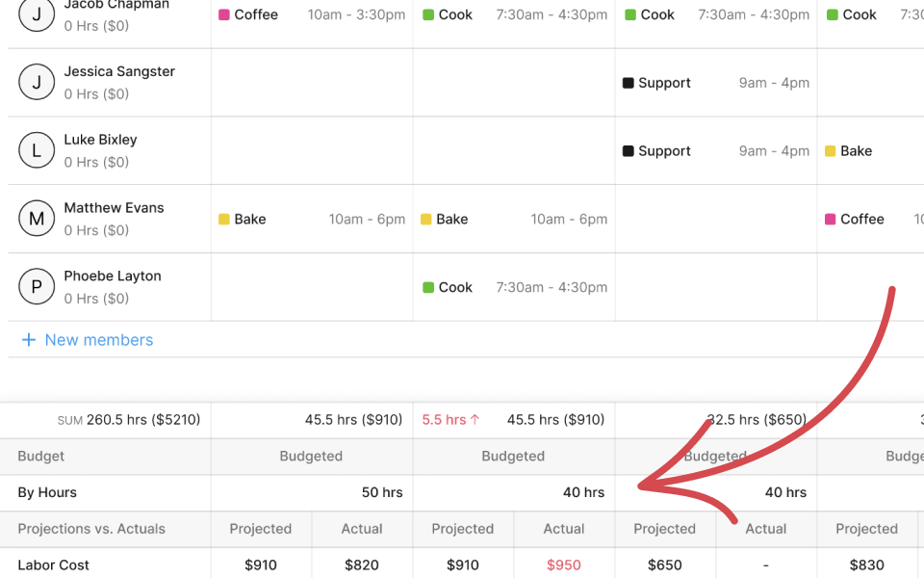
Task: Open Luke Bixley's Support 9am - 4pm shift
Action: tap(715, 151)
